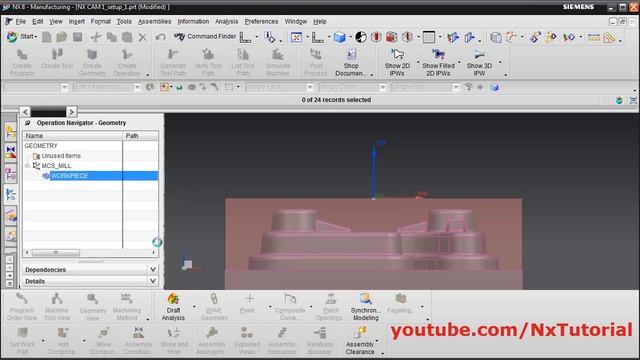The image size is (640, 360).
Task: Click the navigator back arrow button
Action: [x=25, y=111]
